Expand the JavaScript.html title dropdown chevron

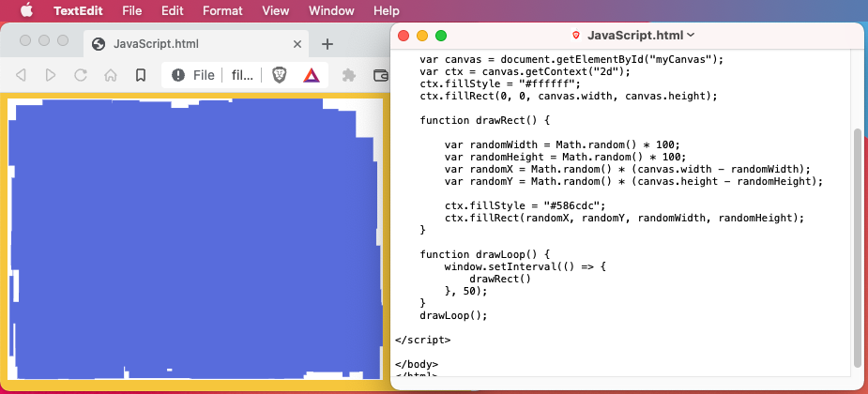pyautogui.click(x=691, y=36)
